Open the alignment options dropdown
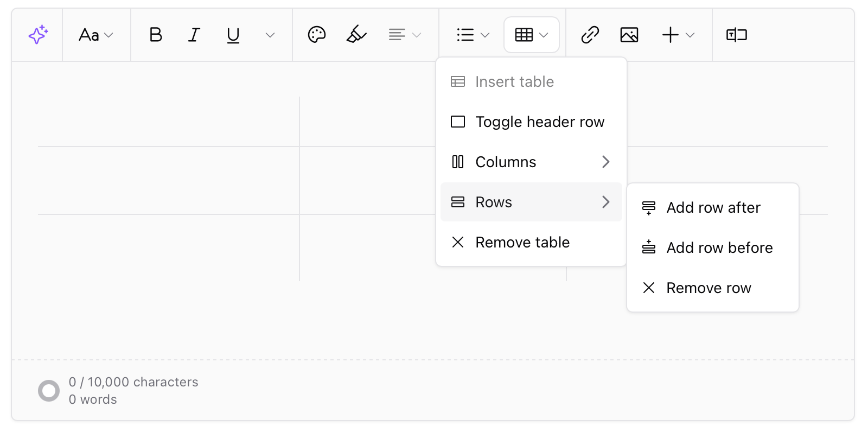Image resolution: width=868 pixels, height=432 pixels. 404,34
